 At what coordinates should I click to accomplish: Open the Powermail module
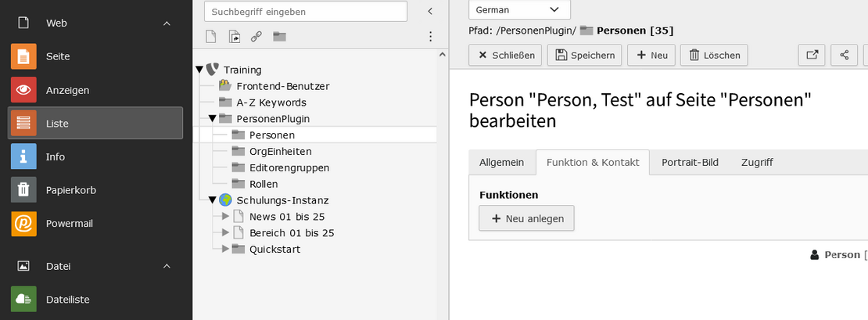pos(23,223)
